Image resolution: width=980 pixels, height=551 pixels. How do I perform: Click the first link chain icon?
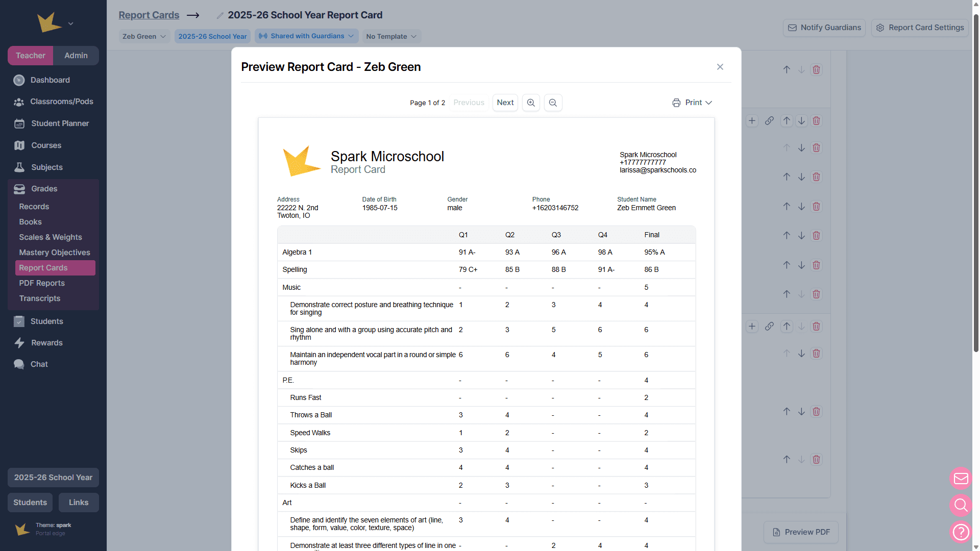point(769,121)
